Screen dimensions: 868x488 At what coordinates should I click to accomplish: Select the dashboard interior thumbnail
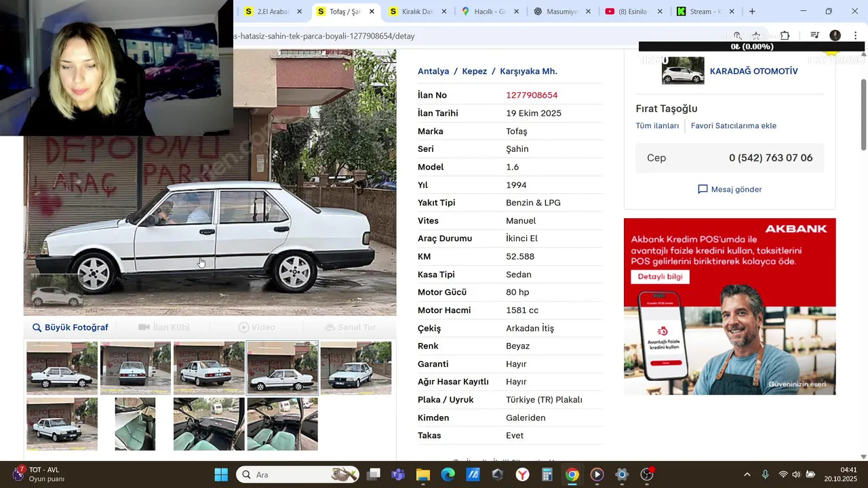click(x=209, y=424)
